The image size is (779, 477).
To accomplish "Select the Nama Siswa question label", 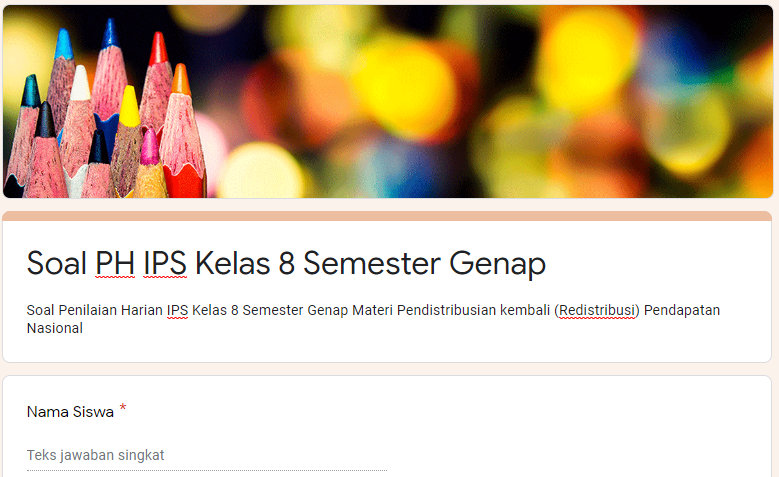I will point(70,412).
